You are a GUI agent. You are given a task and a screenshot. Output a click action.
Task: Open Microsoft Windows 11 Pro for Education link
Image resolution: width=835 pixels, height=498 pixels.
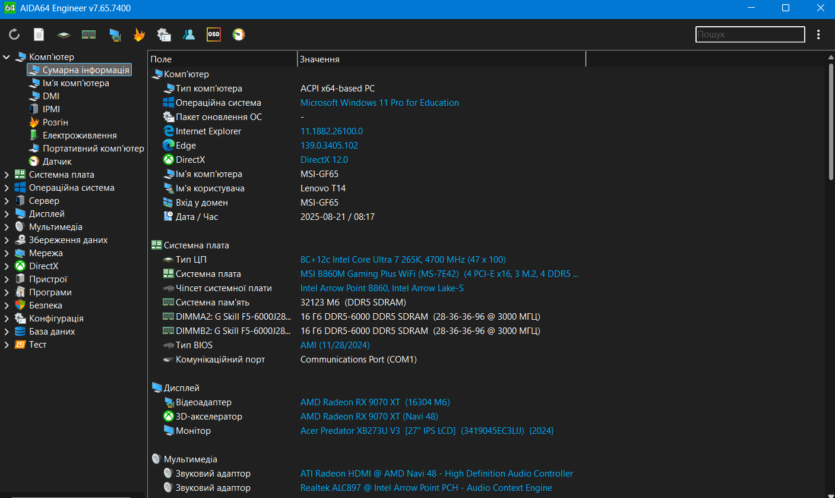379,103
